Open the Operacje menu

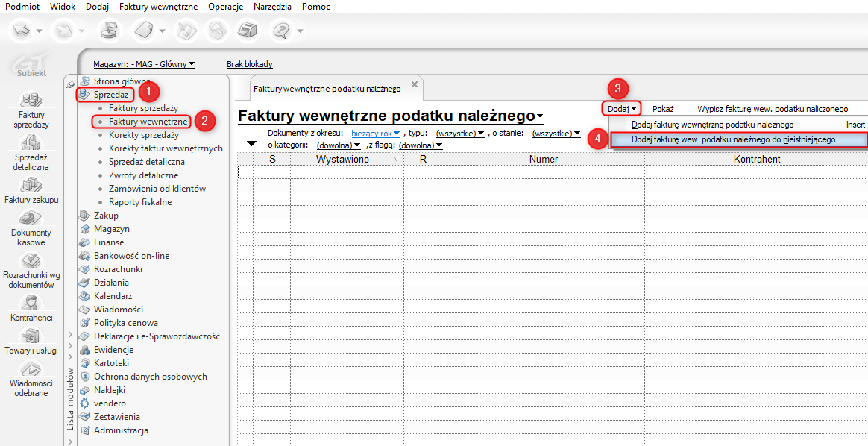point(226,7)
